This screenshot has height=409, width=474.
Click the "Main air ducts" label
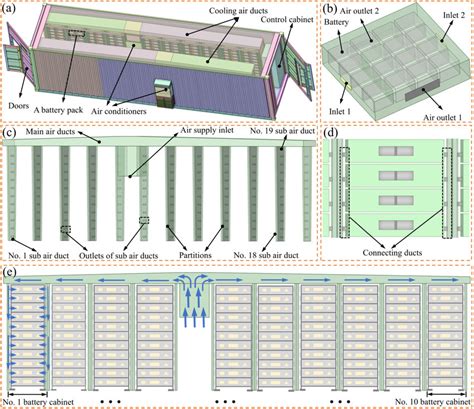tap(50, 132)
